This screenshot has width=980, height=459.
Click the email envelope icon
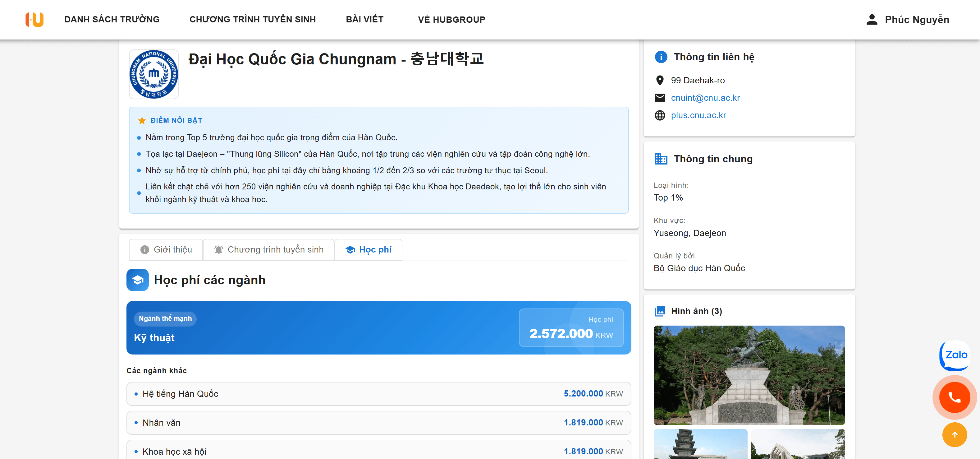pyautogui.click(x=660, y=98)
